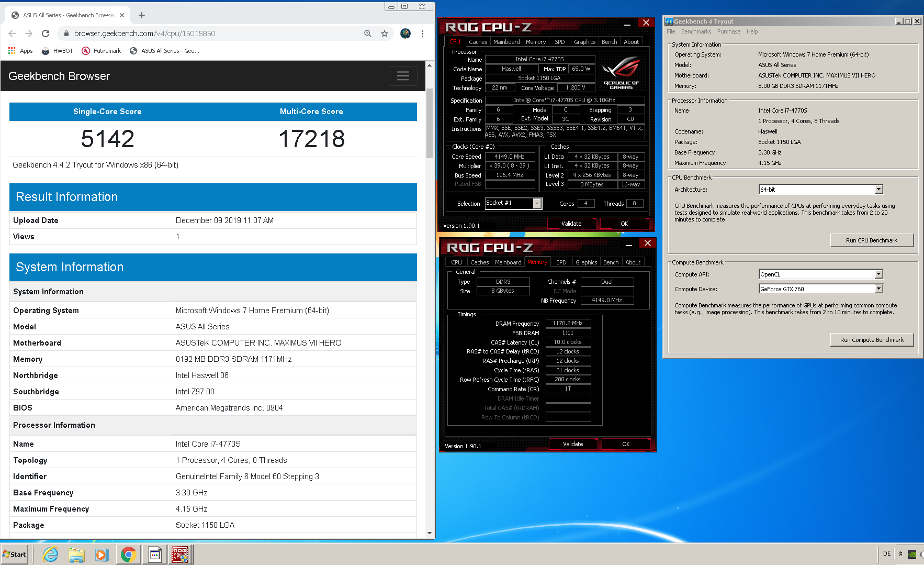Click the multi-core score 17218

(311, 139)
